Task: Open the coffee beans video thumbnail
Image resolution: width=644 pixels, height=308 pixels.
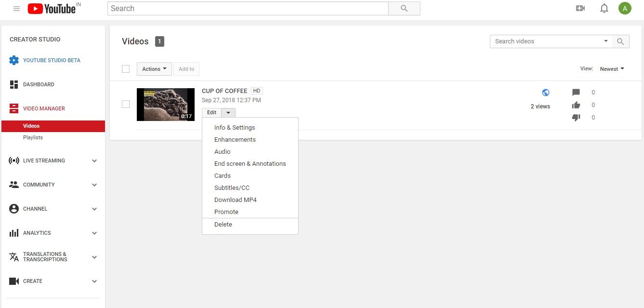Action: (x=166, y=104)
